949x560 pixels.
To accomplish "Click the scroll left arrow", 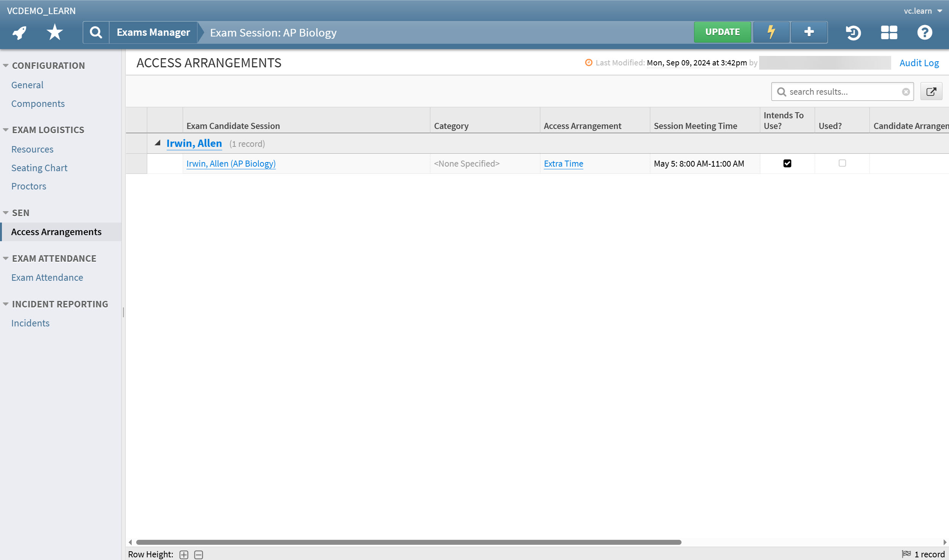I will [130, 542].
